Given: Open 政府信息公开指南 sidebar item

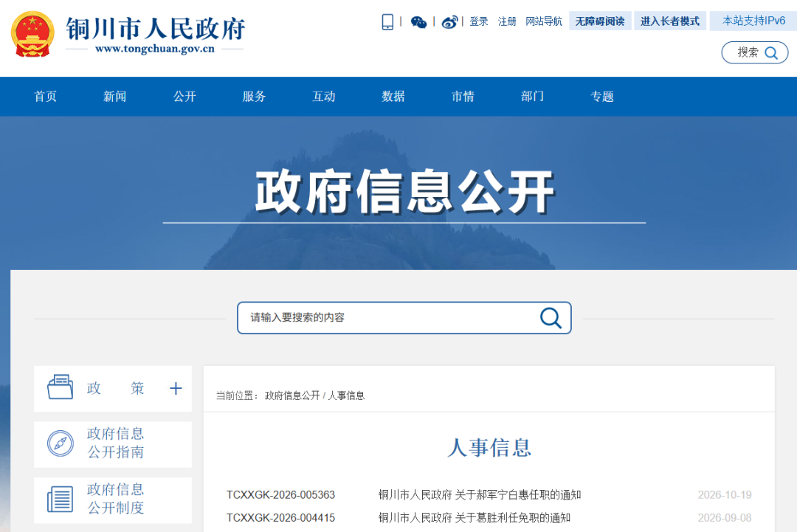Looking at the screenshot, I should pos(113,444).
